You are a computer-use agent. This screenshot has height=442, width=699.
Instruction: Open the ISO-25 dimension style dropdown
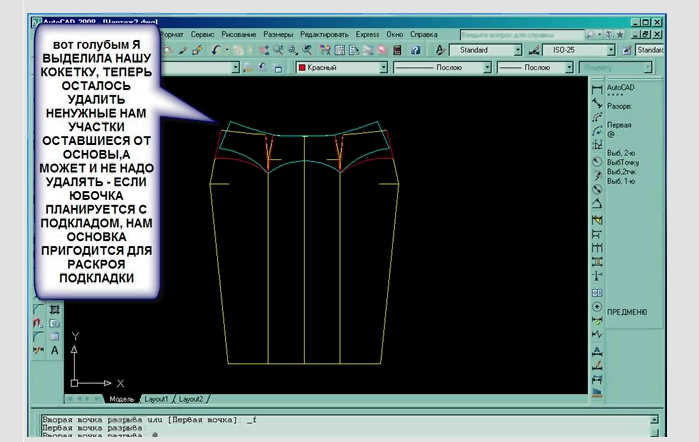coord(610,49)
